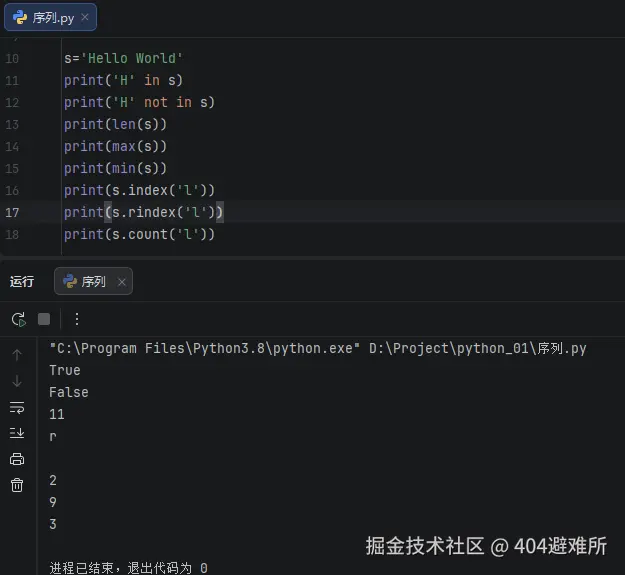Place cursor on s='Hello World' line
This screenshot has height=575, width=625.
[x=123, y=58]
